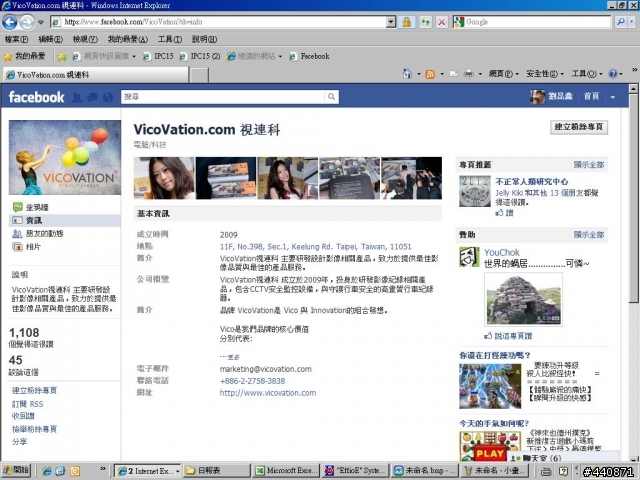Viewport: 640px width, 480px height.
Task: Click the Add to Favorites bar star icon
Action: tap(62, 56)
